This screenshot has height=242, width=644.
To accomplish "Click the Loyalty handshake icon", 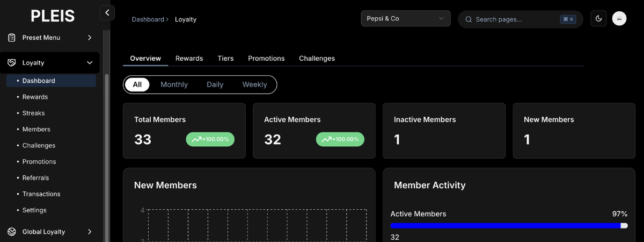I will (x=12, y=63).
